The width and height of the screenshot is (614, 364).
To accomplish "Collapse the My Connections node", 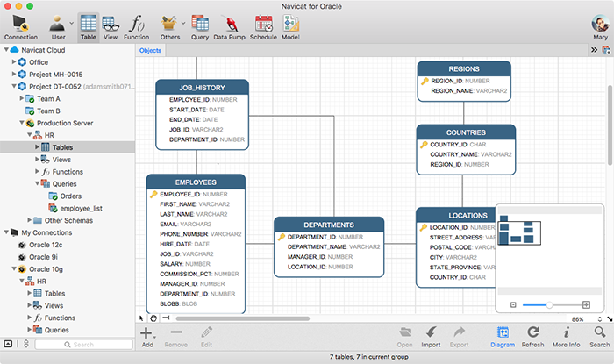I will [x=6, y=232].
